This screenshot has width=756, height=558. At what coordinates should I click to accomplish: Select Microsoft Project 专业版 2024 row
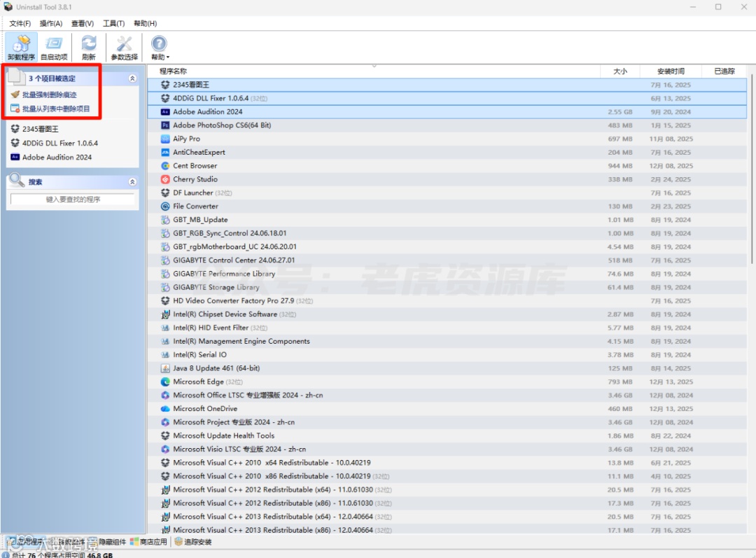point(447,422)
